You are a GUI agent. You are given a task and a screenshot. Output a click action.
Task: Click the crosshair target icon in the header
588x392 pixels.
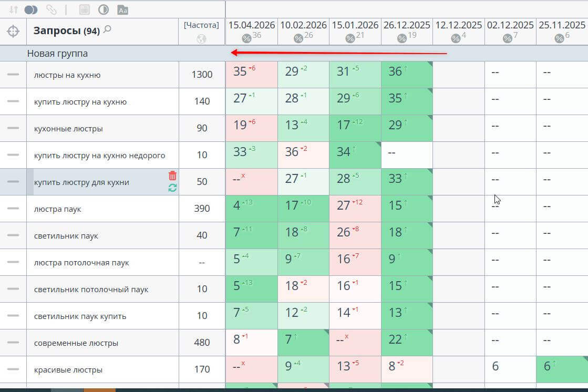(13, 32)
